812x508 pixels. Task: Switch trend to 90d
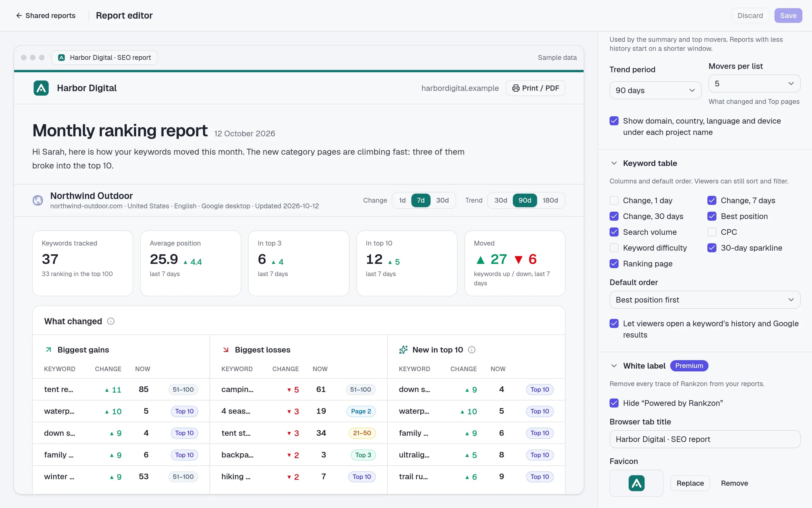(x=525, y=200)
